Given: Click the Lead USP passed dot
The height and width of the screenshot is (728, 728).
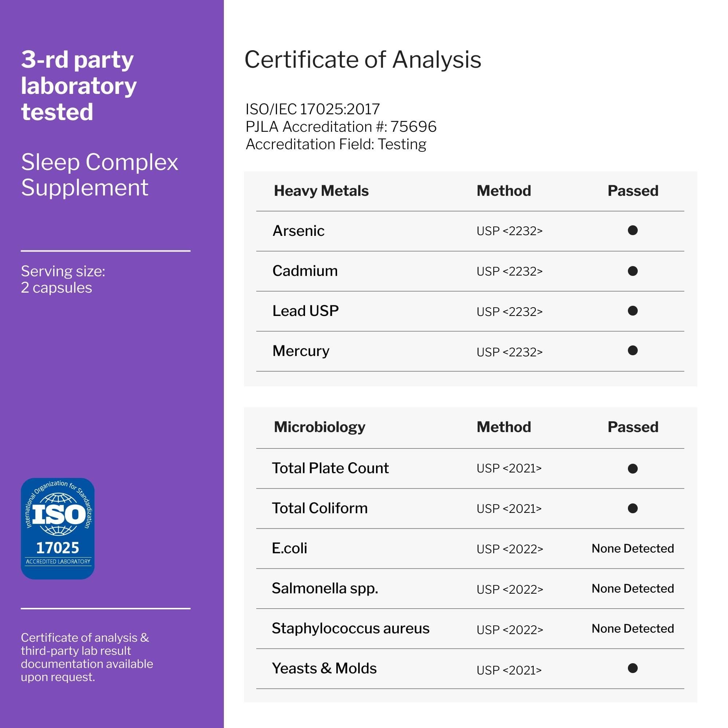Looking at the screenshot, I should point(633,311).
